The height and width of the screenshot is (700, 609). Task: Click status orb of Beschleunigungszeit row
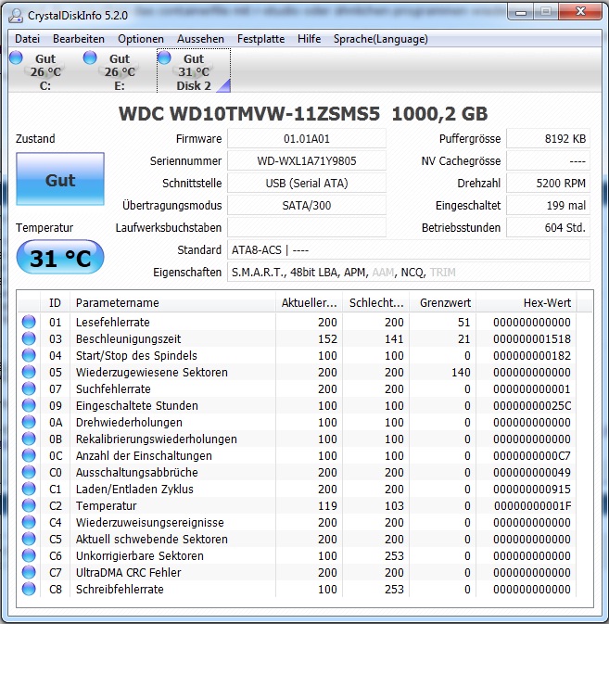pos(29,338)
